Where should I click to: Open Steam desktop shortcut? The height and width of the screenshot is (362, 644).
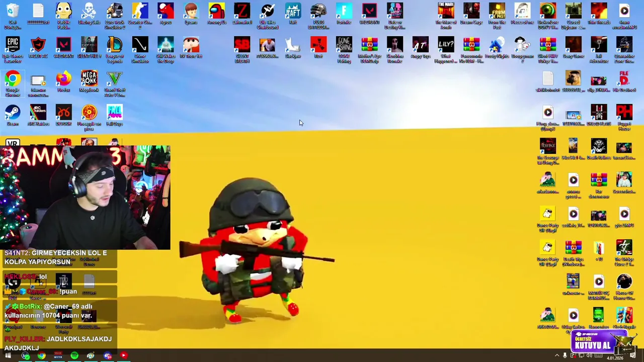[13, 116]
